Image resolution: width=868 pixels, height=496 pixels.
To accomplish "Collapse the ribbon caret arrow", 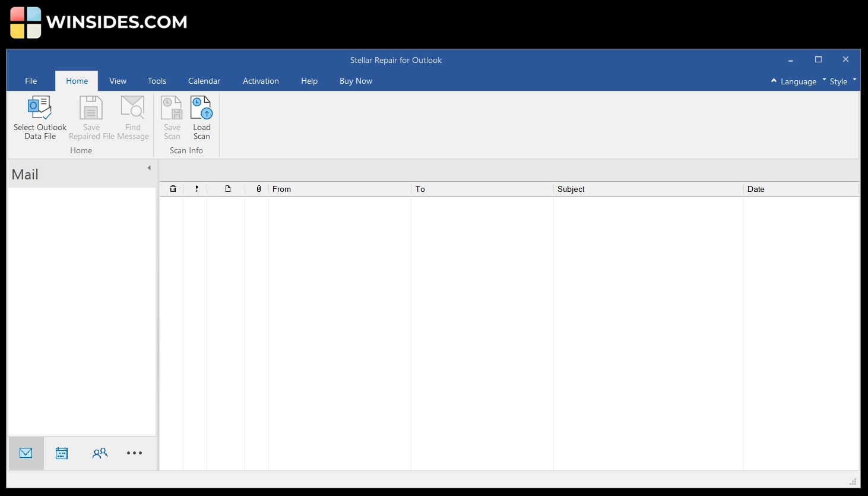I will coord(774,80).
